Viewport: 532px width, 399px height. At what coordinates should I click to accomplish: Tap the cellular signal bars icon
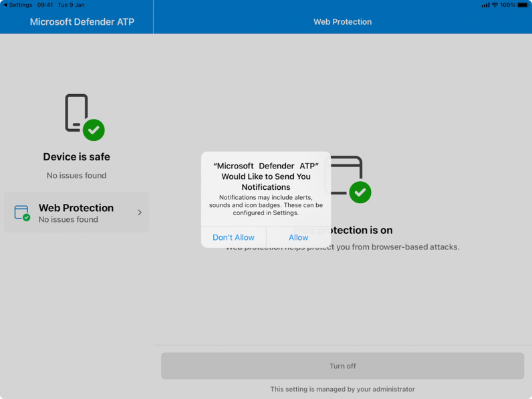(x=485, y=5)
